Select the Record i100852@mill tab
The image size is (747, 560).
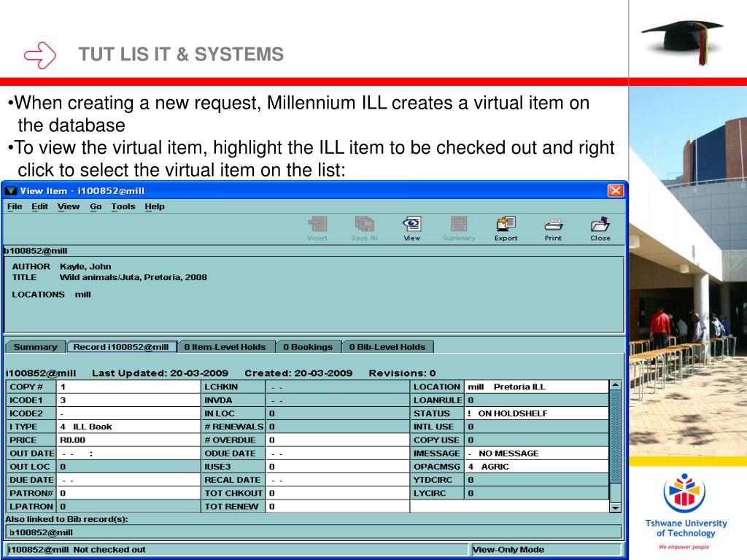(122, 347)
